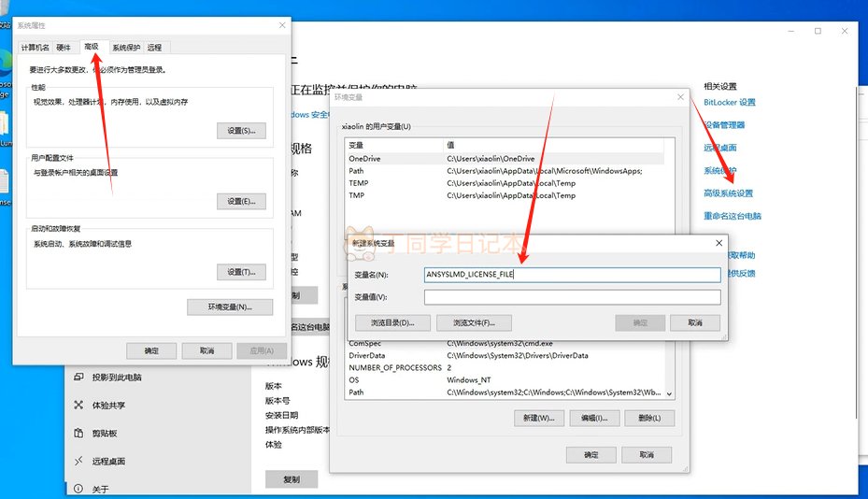This screenshot has width=868, height=499.
Task: Click the 变量 column header in user variables
Action: (394, 145)
